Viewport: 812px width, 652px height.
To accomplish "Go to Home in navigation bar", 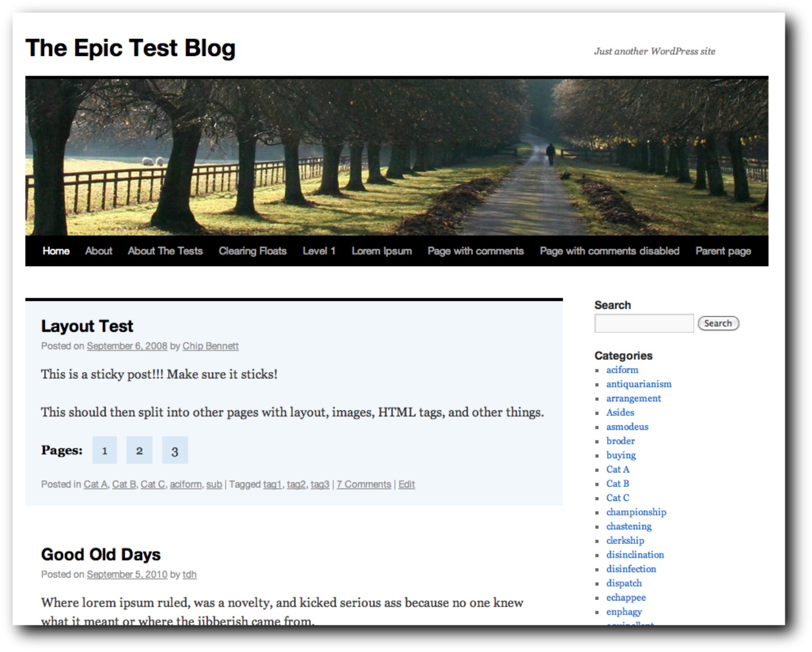I will pos(56,251).
